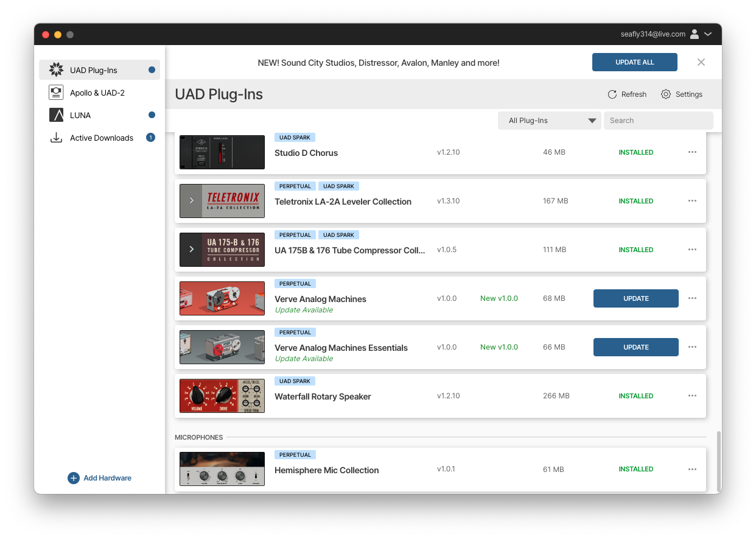Viewport: 756px width, 539px height.
Task: Click the Waterfall Rotary Speaker title
Action: [323, 396]
